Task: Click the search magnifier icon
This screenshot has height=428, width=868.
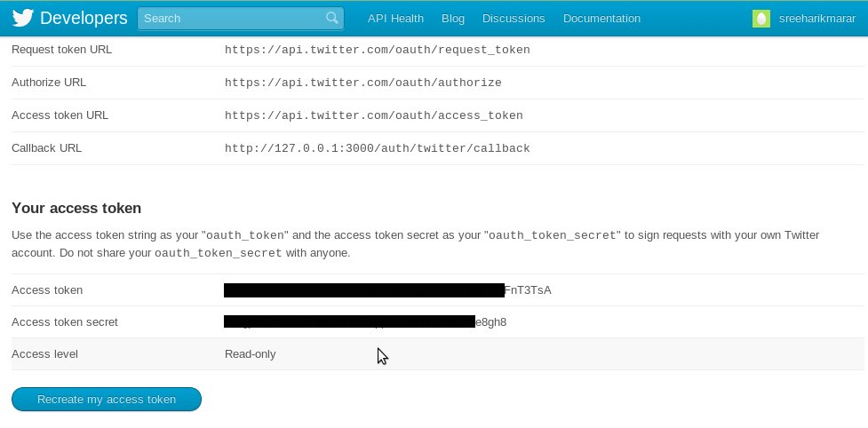Action: 332,18
